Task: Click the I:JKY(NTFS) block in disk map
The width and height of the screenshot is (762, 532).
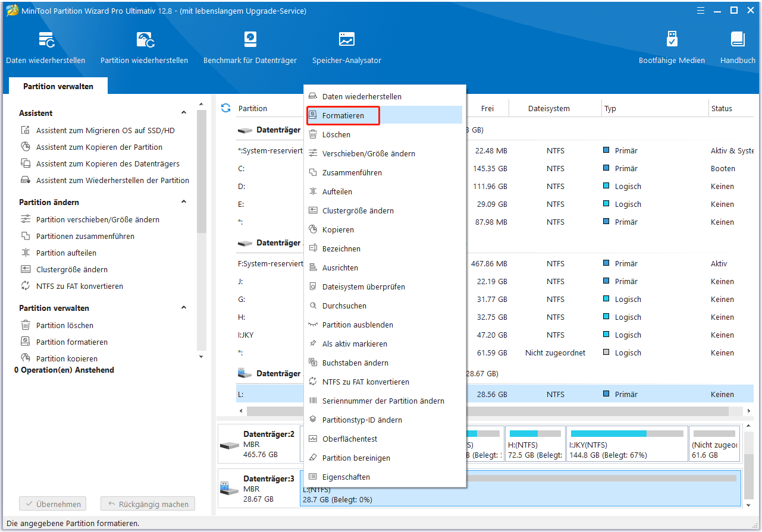Action: [627, 444]
